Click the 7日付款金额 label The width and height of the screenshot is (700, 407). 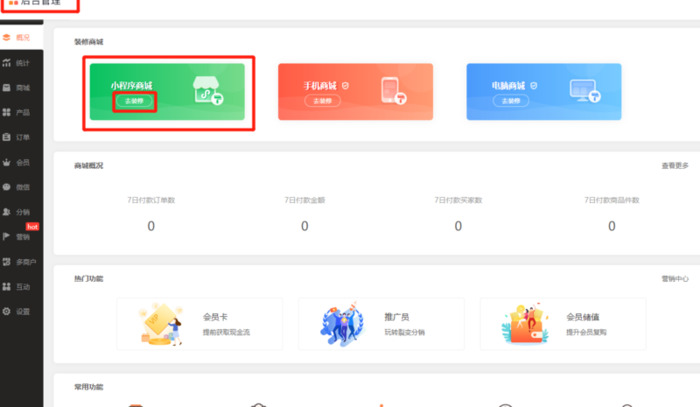click(304, 200)
